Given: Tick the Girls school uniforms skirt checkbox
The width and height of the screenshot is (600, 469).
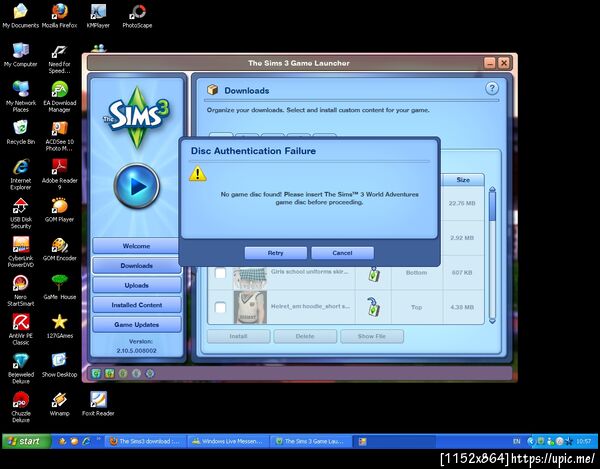Looking at the screenshot, I should [220, 273].
